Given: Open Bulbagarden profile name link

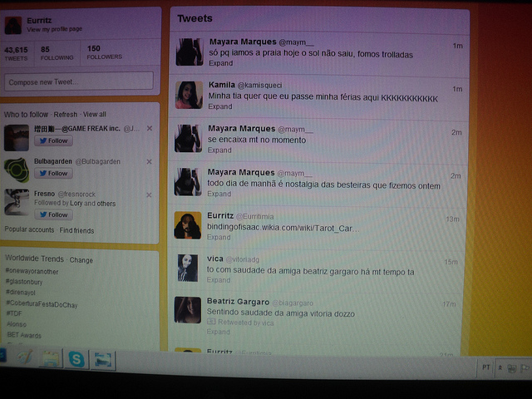Looking at the screenshot, I should point(53,161).
